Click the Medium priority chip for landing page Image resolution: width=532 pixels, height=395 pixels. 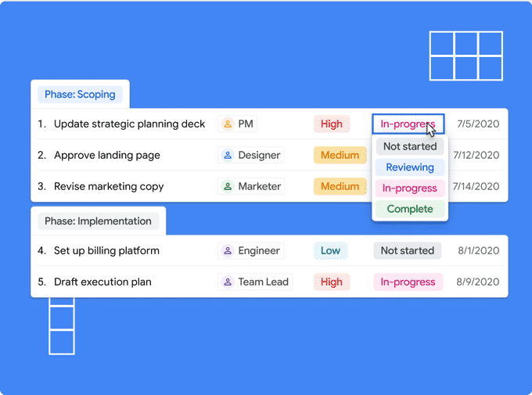pyautogui.click(x=340, y=155)
